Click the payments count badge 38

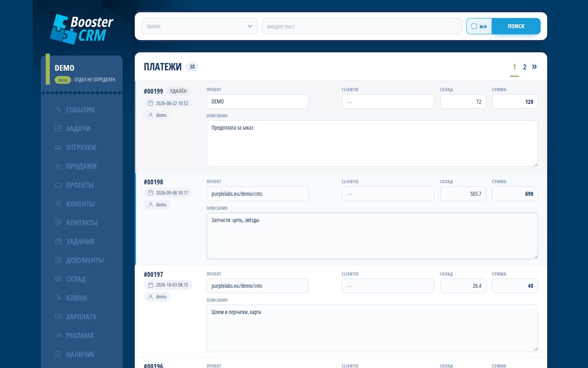pos(192,67)
